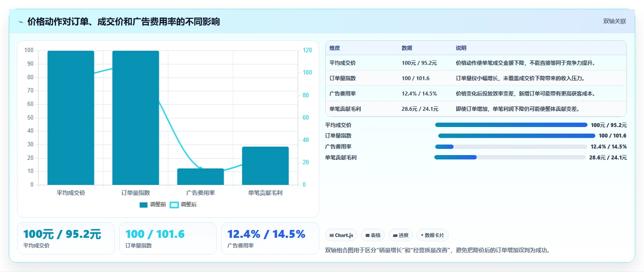This screenshot has width=644, height=272.
Task: Click the 单笔贡献毛利 progress bar
Action: coord(510,157)
